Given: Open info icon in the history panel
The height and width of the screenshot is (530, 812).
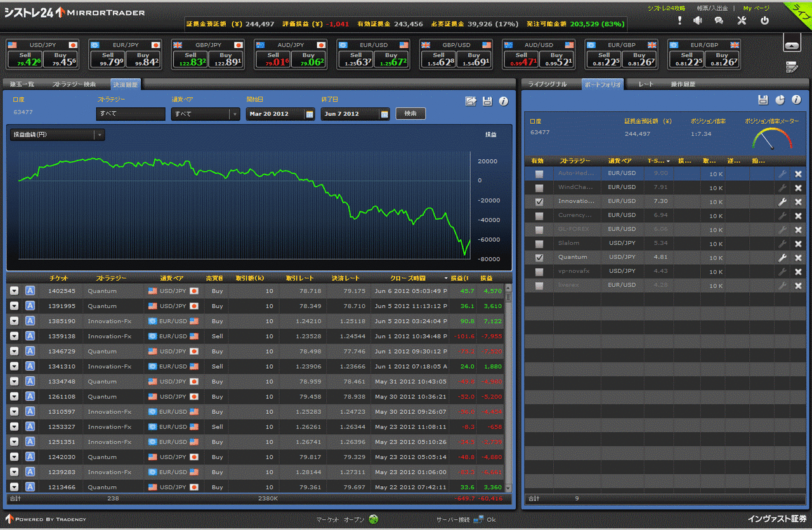Looking at the screenshot, I should (x=504, y=101).
